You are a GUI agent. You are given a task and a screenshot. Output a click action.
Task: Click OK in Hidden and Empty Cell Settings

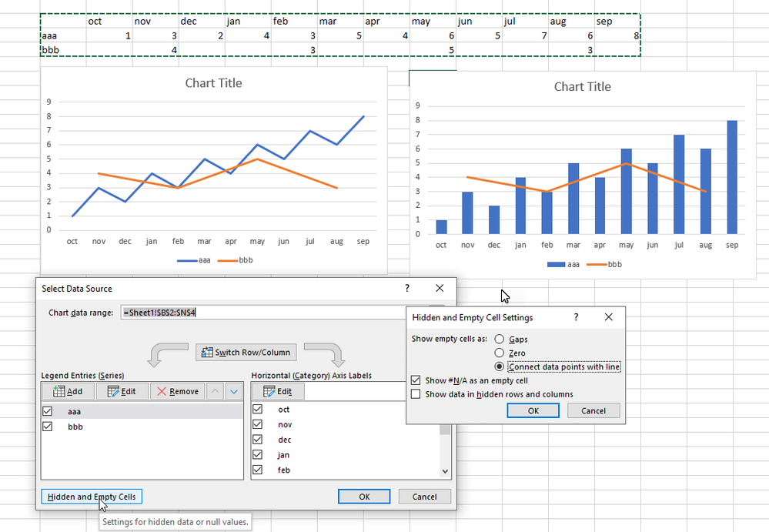coord(533,411)
